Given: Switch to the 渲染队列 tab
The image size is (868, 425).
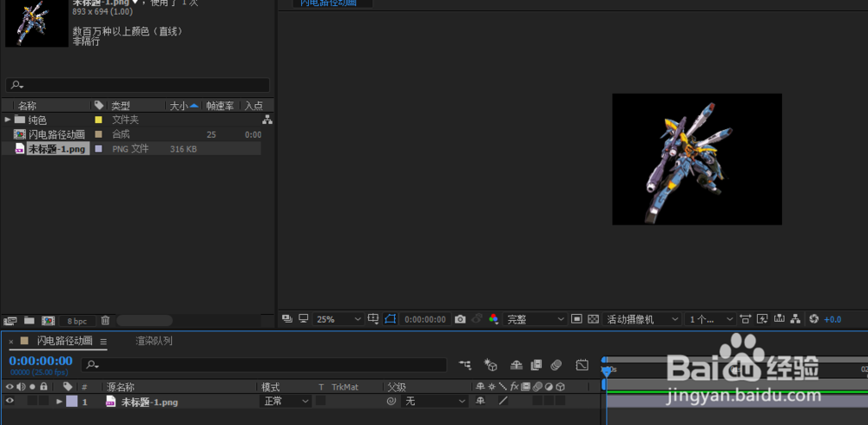Looking at the screenshot, I should [154, 341].
